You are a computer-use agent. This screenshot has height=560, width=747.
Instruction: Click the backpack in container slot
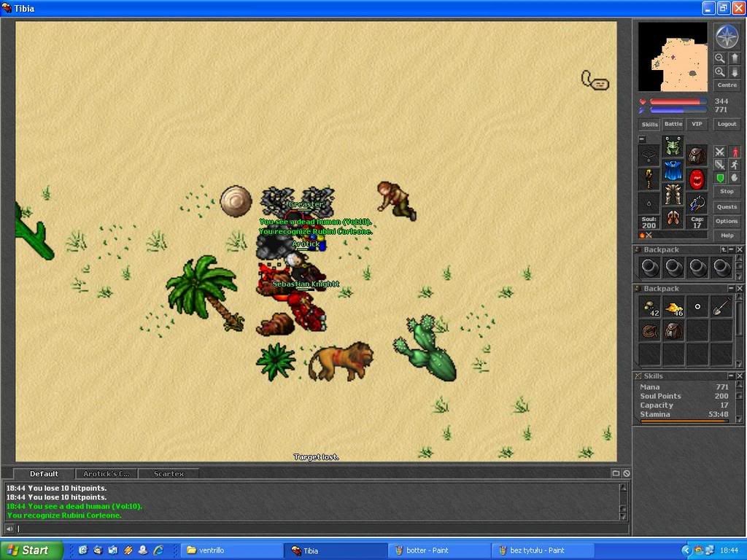tap(697, 155)
